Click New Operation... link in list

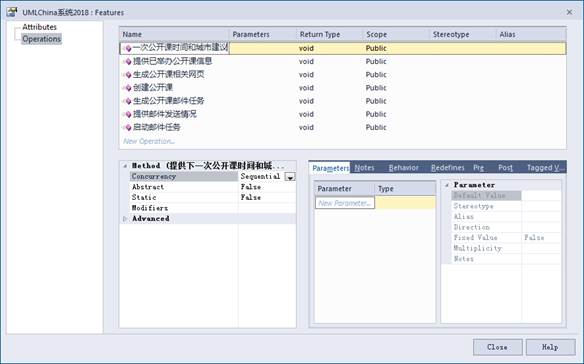click(149, 141)
